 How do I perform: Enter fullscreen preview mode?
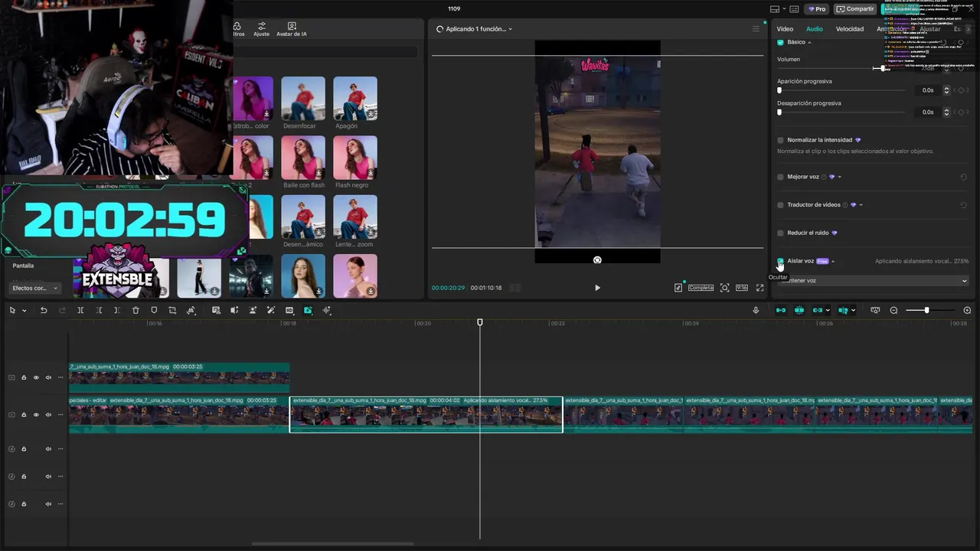[x=759, y=288]
